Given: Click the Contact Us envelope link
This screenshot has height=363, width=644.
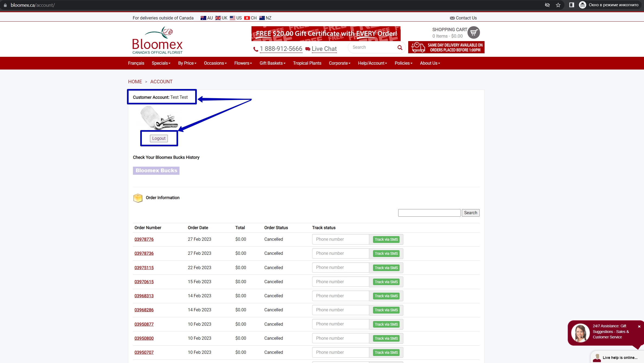Looking at the screenshot, I should pos(463,18).
